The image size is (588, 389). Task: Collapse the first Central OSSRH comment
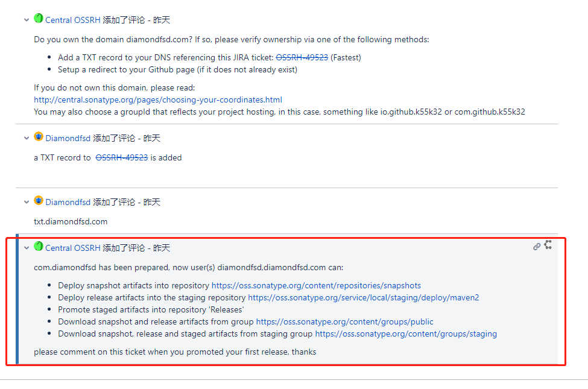tap(27, 20)
